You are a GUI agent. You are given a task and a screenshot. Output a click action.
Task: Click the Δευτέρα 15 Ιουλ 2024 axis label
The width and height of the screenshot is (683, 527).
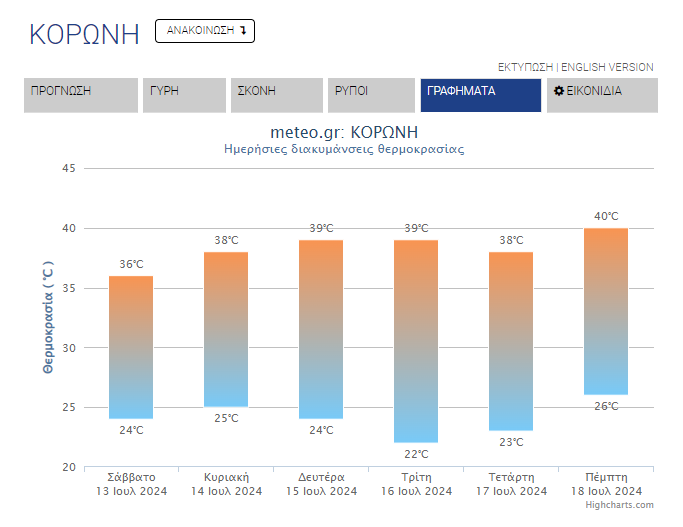pyautogui.click(x=321, y=484)
